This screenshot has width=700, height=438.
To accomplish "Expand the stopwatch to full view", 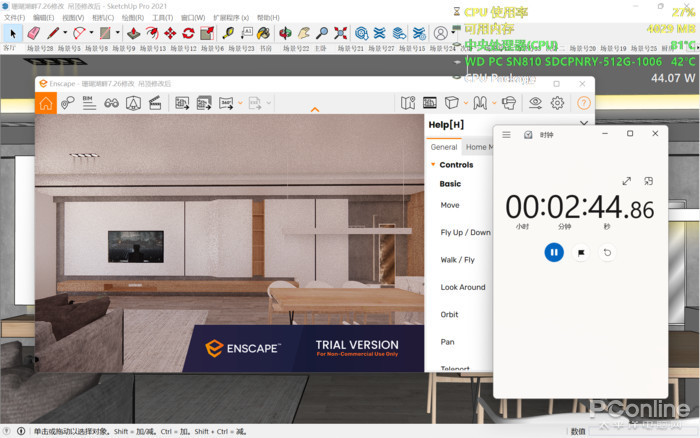I will click(x=627, y=181).
